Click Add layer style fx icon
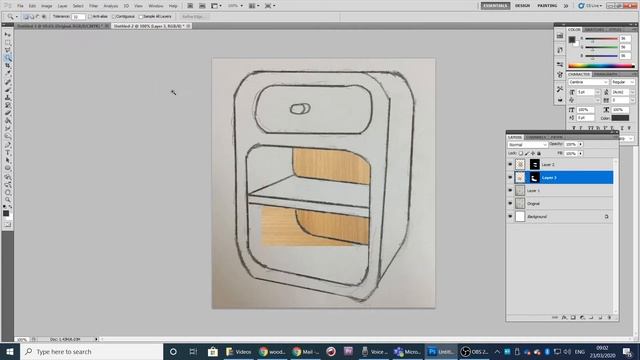Viewport: 640px width, 360px height. (x=564, y=317)
